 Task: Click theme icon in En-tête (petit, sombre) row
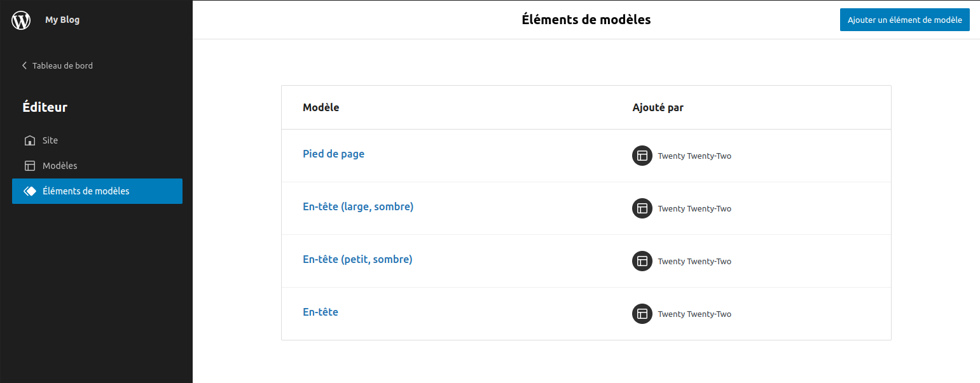click(x=642, y=261)
